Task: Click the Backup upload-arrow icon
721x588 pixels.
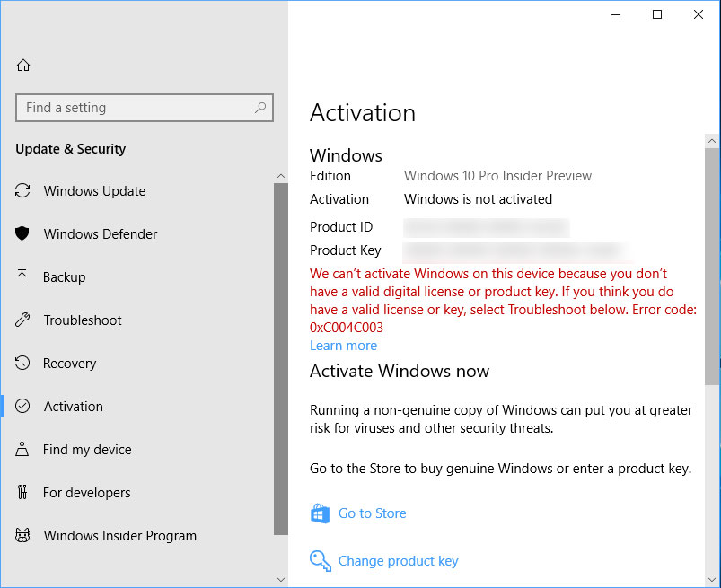Action: (22, 276)
